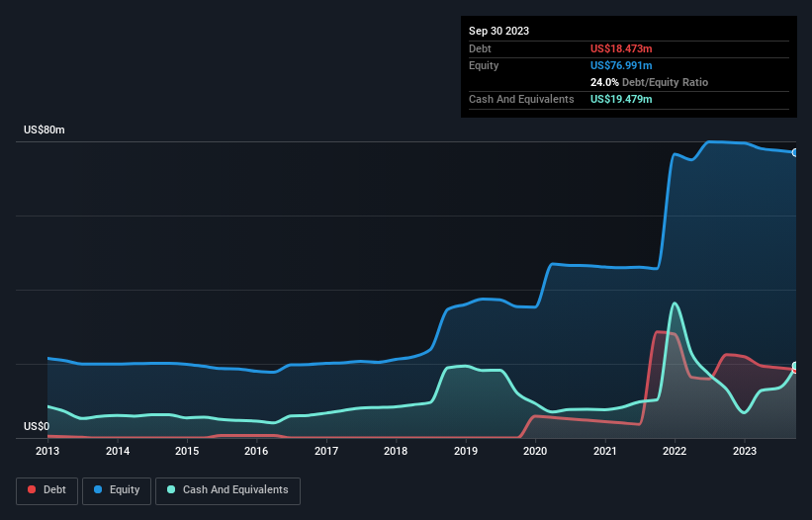Toggle the Equity legend button
This screenshot has width=812, height=520.
[x=117, y=490]
